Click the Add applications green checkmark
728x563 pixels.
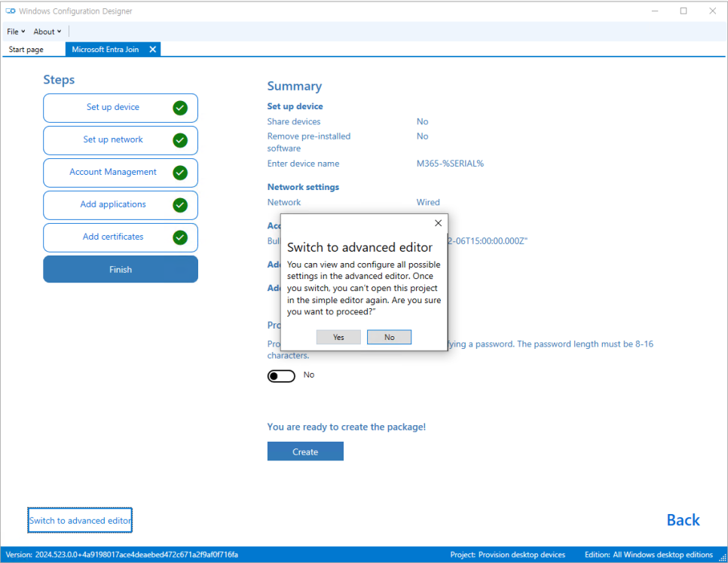tap(180, 205)
